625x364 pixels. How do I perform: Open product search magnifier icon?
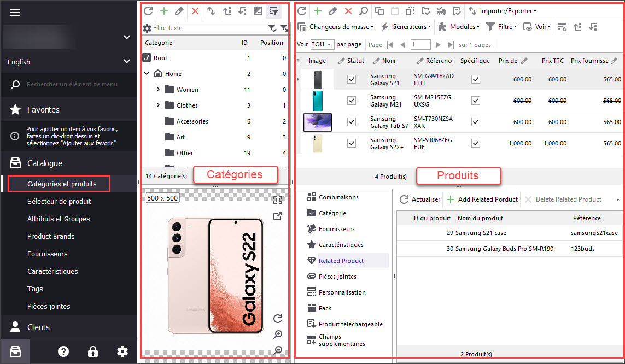(364, 11)
